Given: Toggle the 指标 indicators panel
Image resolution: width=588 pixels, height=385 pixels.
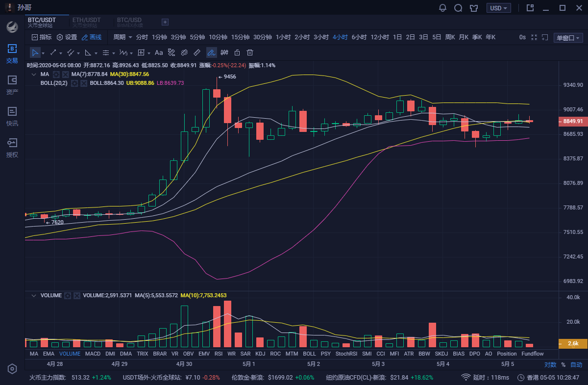Looking at the screenshot, I should (x=42, y=37).
